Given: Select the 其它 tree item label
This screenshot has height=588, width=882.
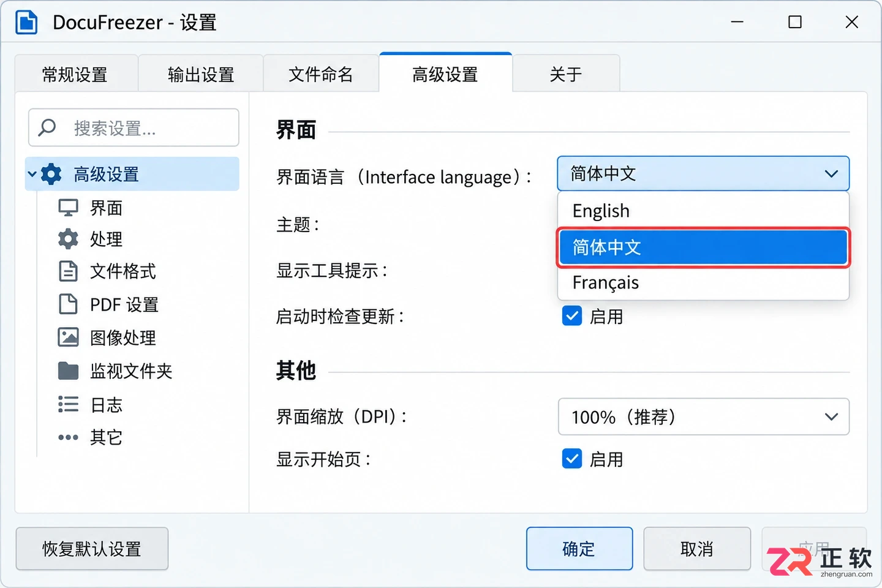Looking at the screenshot, I should 107,437.
